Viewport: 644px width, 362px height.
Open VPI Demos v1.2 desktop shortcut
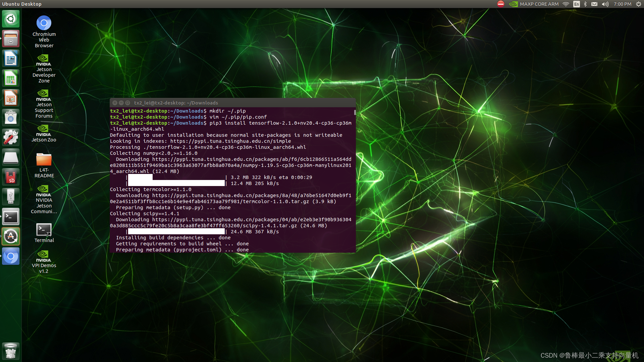click(44, 262)
